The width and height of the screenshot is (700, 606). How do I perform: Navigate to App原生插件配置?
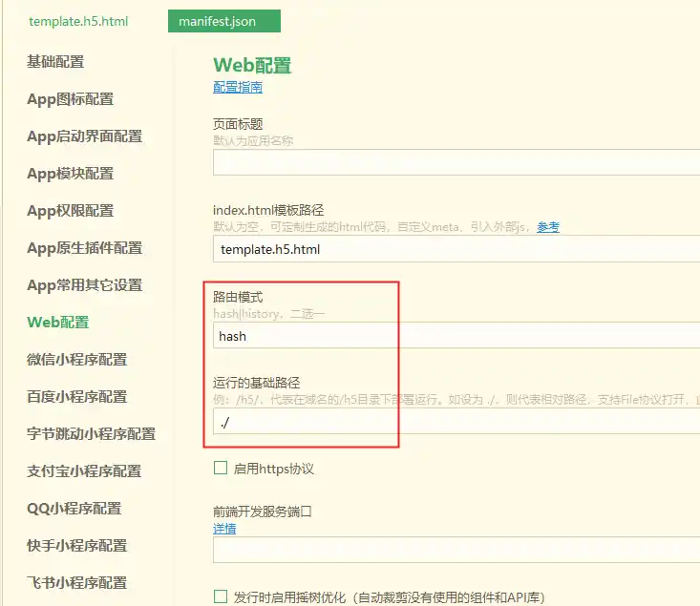[84, 248]
